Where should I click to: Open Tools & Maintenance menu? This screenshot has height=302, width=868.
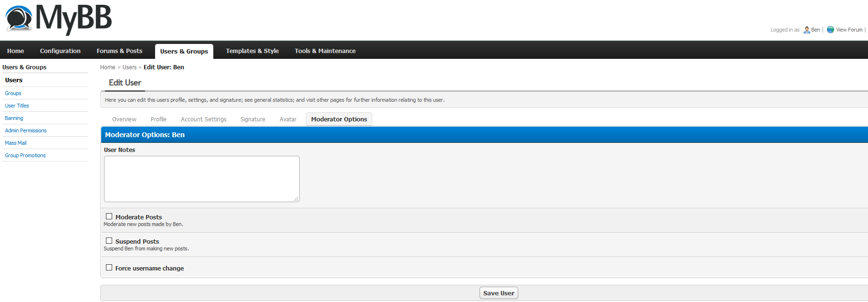click(x=325, y=51)
